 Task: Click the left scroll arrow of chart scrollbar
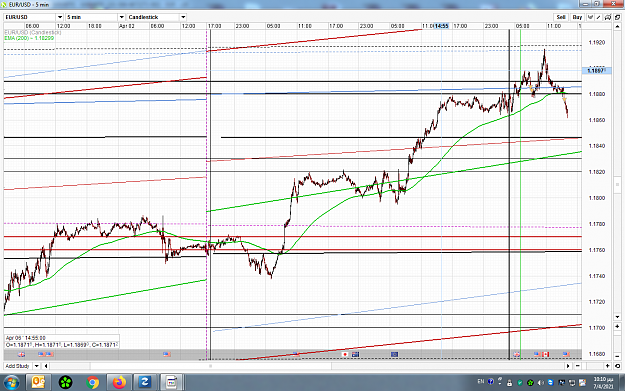[46, 366]
